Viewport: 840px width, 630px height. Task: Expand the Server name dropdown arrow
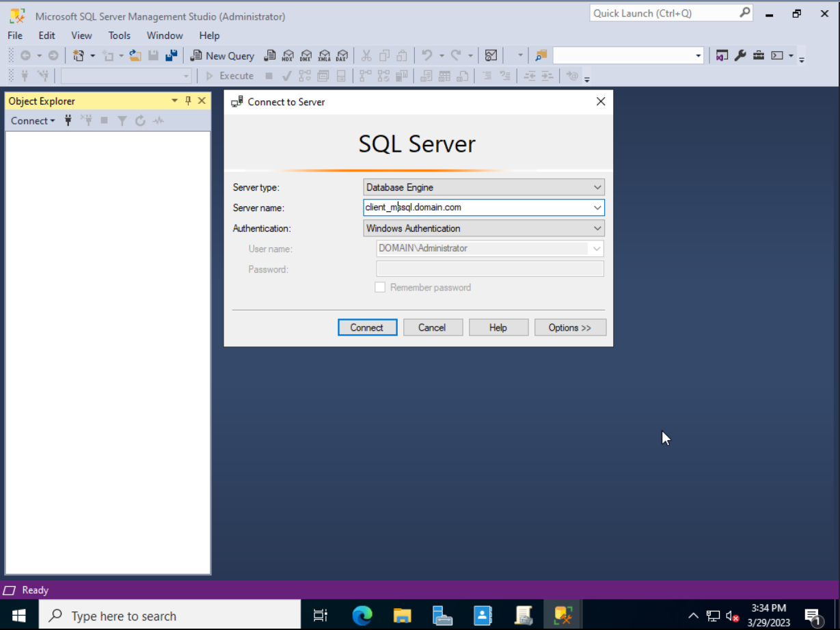click(x=597, y=208)
